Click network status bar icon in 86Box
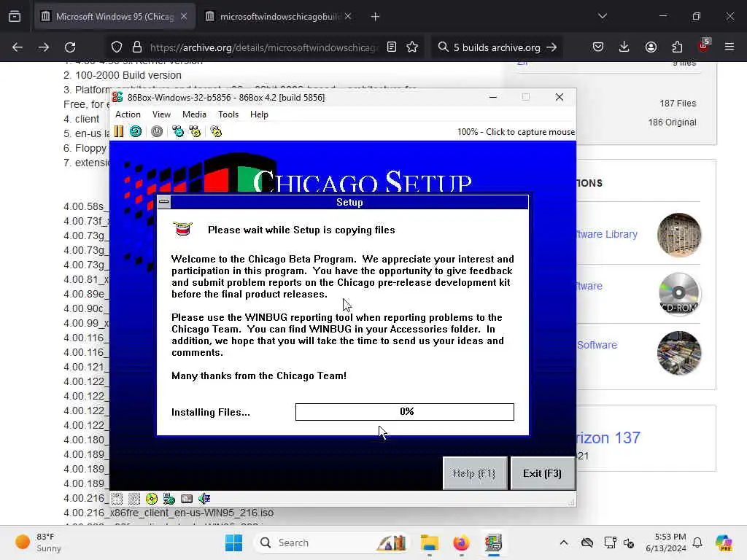The height and width of the screenshot is (560, 747). [169, 499]
